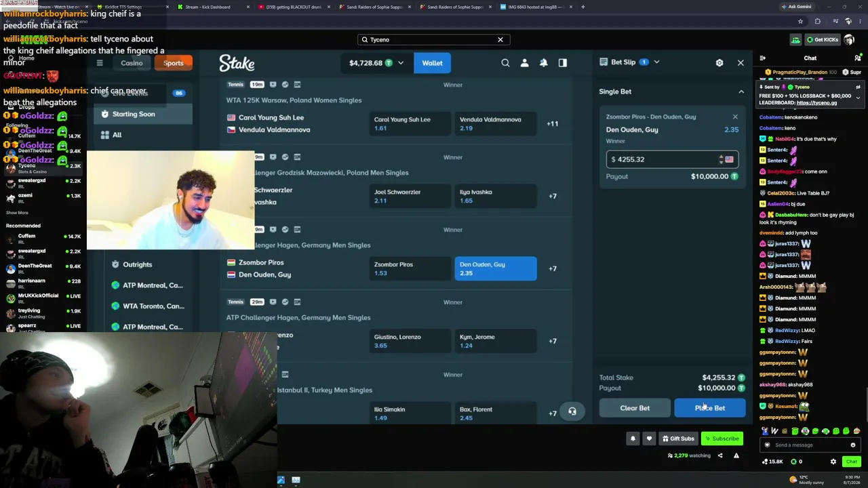Remove the Den Ouden, Guy selection from slip
Screen dimensions: 868x488
pos(735,117)
